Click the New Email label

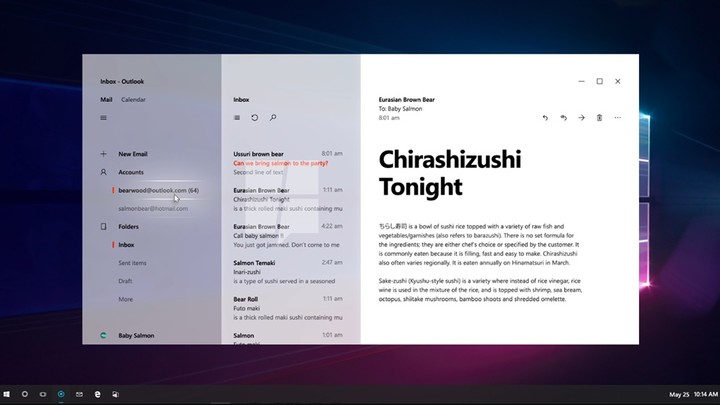[x=133, y=154]
